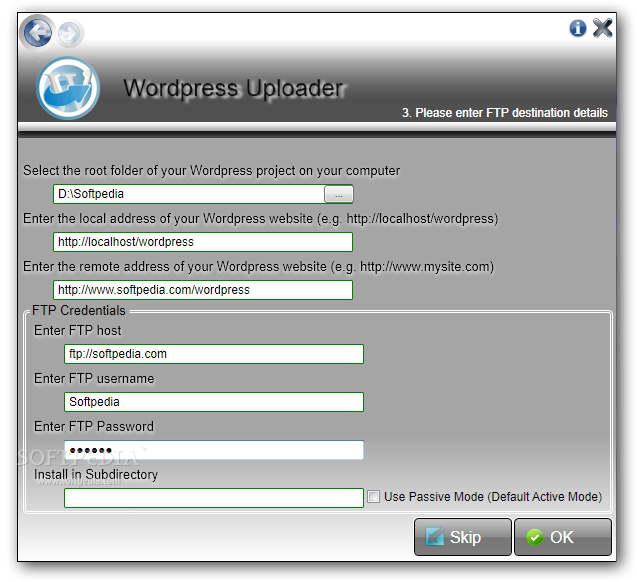Click the 'Enter FTP username' label

94,378
